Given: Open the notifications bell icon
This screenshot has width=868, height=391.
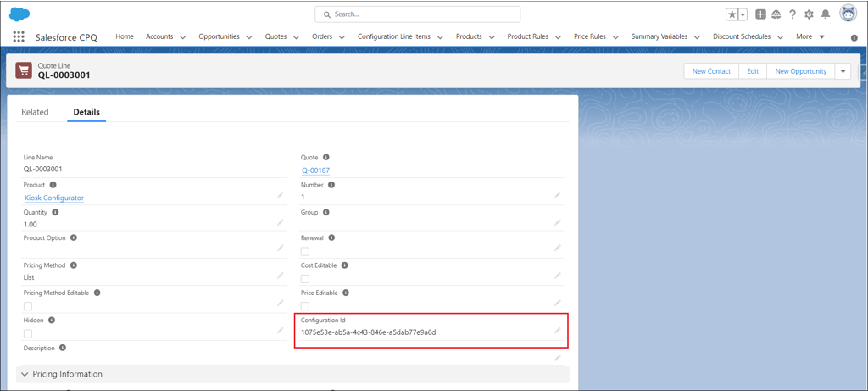Looking at the screenshot, I should pyautogui.click(x=826, y=14).
